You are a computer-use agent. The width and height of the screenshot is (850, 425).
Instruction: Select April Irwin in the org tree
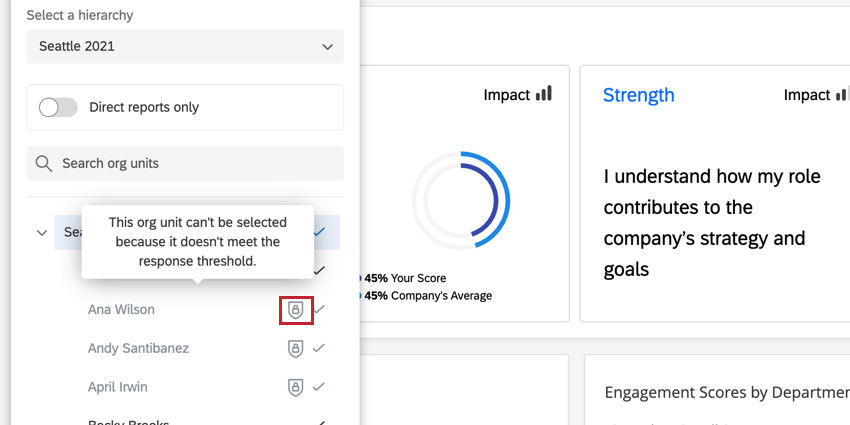(x=118, y=387)
